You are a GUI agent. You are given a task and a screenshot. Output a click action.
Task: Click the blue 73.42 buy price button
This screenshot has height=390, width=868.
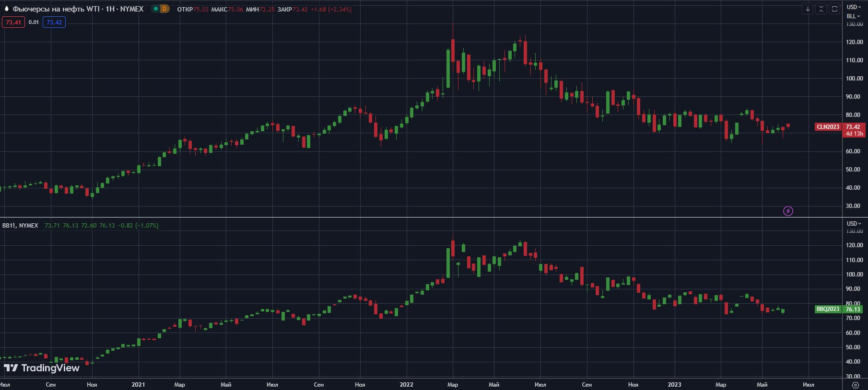54,22
